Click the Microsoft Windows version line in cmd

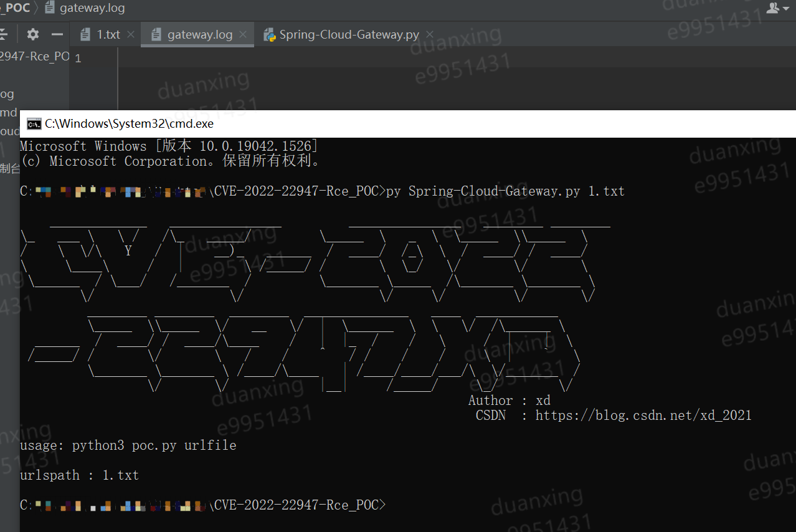click(x=169, y=146)
